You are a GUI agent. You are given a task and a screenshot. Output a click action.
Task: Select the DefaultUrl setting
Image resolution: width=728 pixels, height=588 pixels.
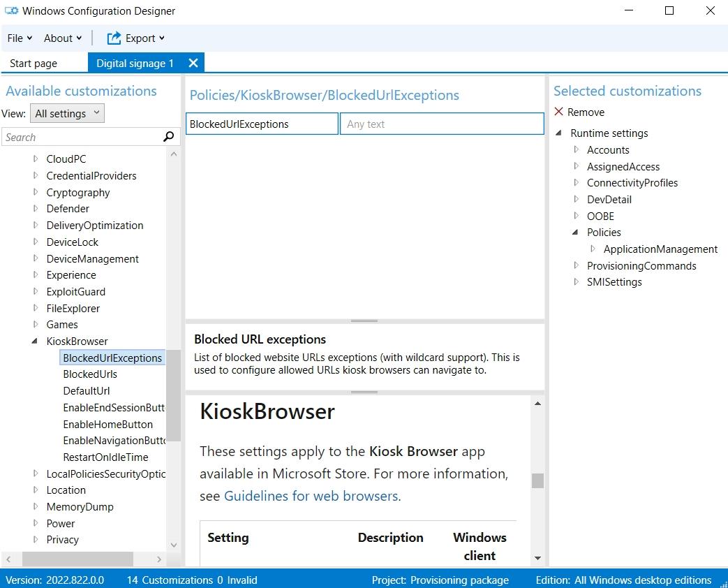pos(87,391)
